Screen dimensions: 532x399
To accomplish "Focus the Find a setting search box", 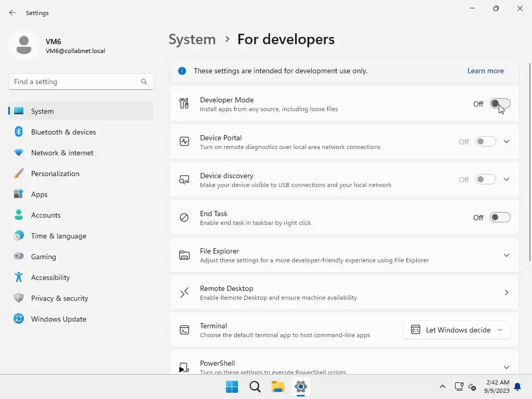I will coord(81,82).
